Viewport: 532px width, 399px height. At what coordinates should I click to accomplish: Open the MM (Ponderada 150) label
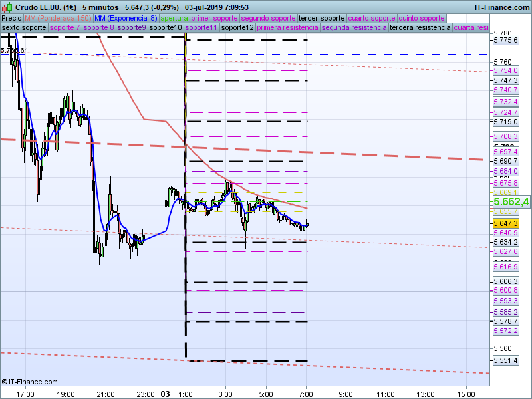click(x=59, y=18)
